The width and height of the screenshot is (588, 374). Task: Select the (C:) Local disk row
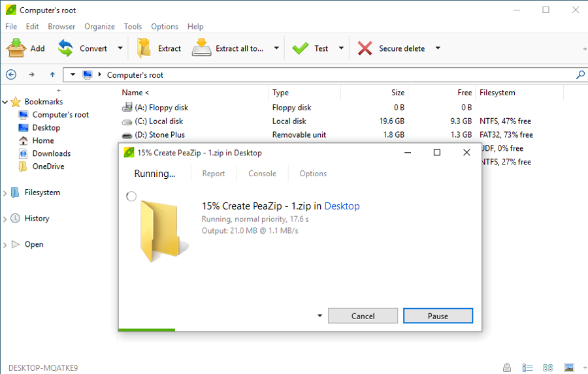326,121
